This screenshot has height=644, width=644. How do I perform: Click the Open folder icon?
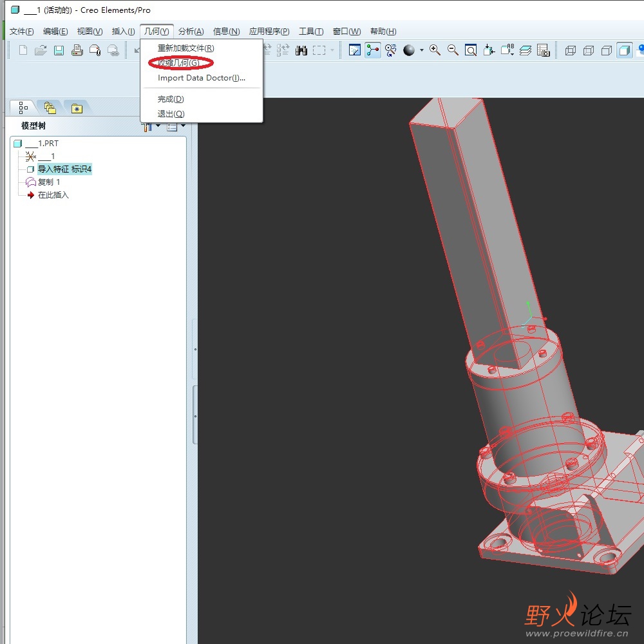41,50
